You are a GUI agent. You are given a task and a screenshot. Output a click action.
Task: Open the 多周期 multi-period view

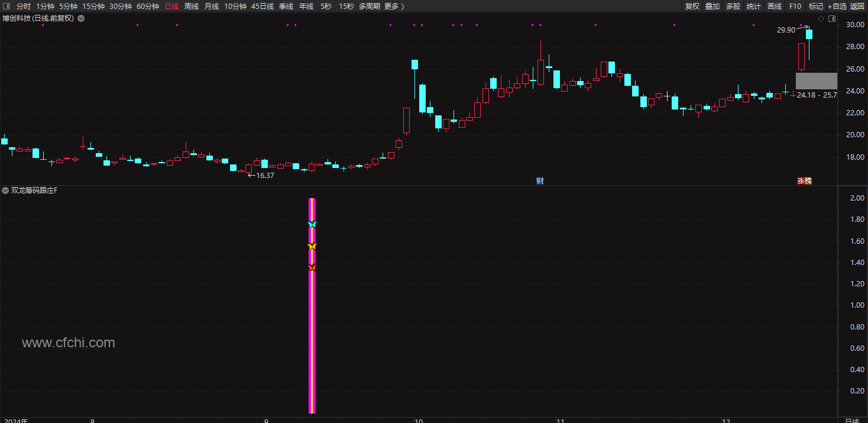[x=370, y=7]
